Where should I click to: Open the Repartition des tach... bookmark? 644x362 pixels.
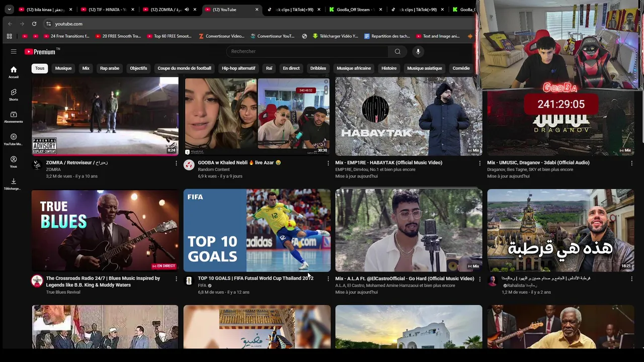pyautogui.click(x=387, y=36)
